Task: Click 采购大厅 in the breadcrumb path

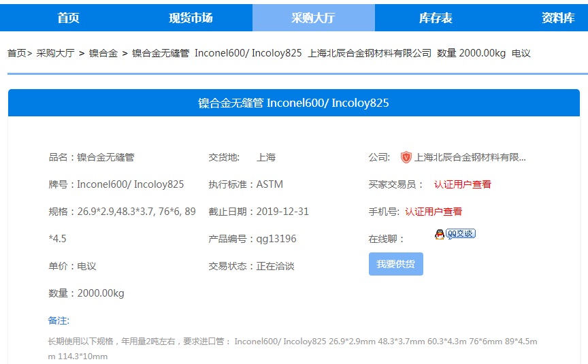Action: pos(55,53)
